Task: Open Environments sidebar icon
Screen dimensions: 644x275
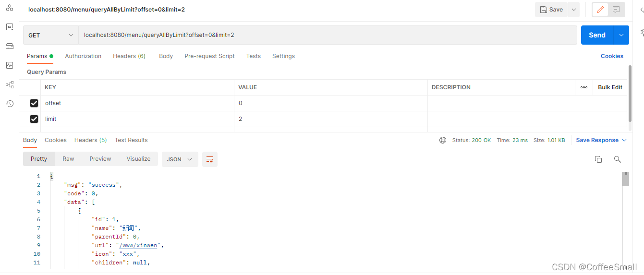Action: [x=9, y=46]
